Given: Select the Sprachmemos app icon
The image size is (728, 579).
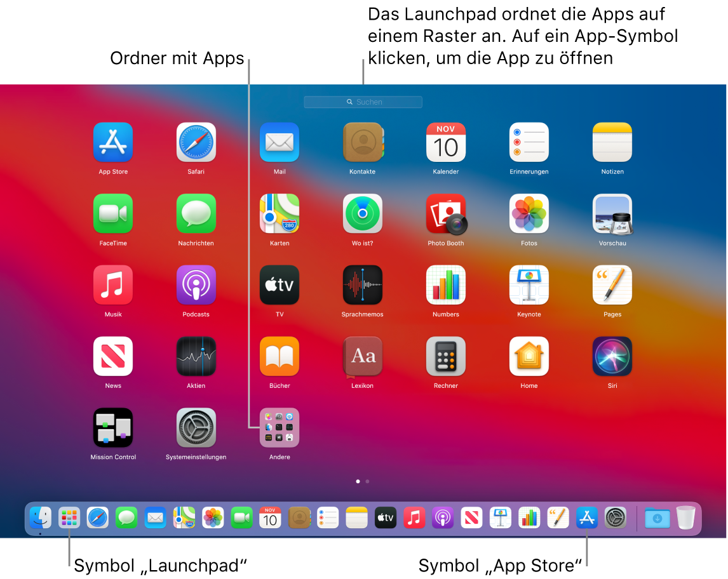Looking at the screenshot, I should tap(362, 285).
